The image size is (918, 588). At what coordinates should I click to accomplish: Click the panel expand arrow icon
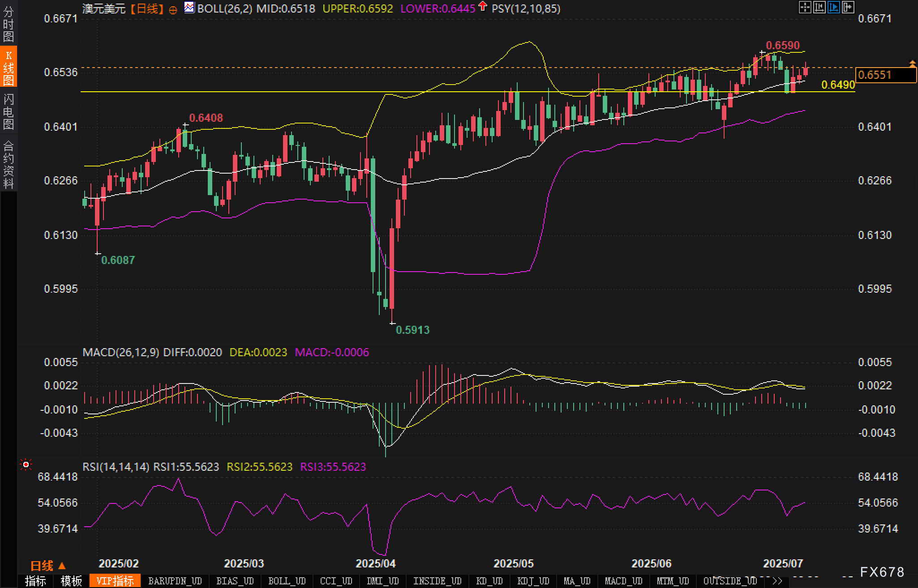coord(848,7)
